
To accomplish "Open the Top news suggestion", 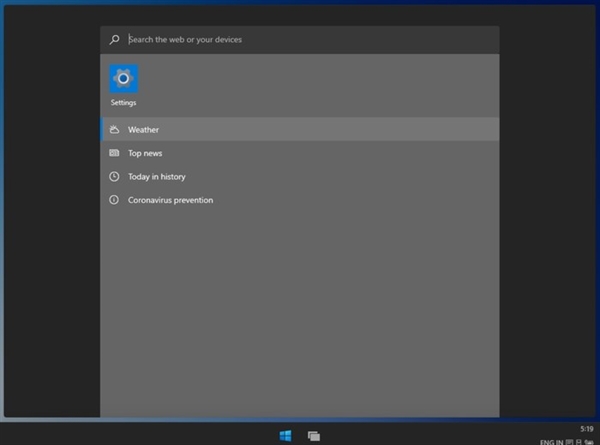I will pyautogui.click(x=145, y=153).
